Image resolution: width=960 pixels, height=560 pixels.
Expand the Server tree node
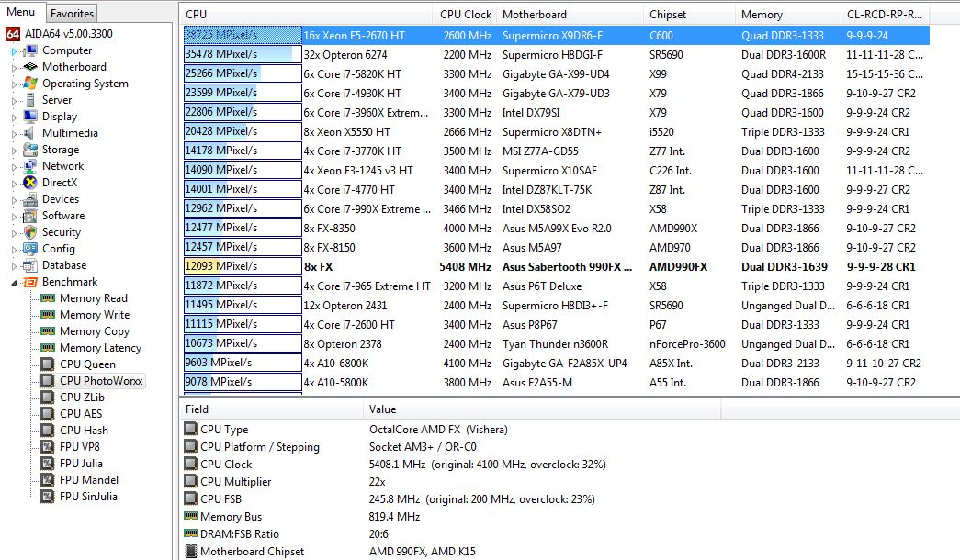(14, 100)
